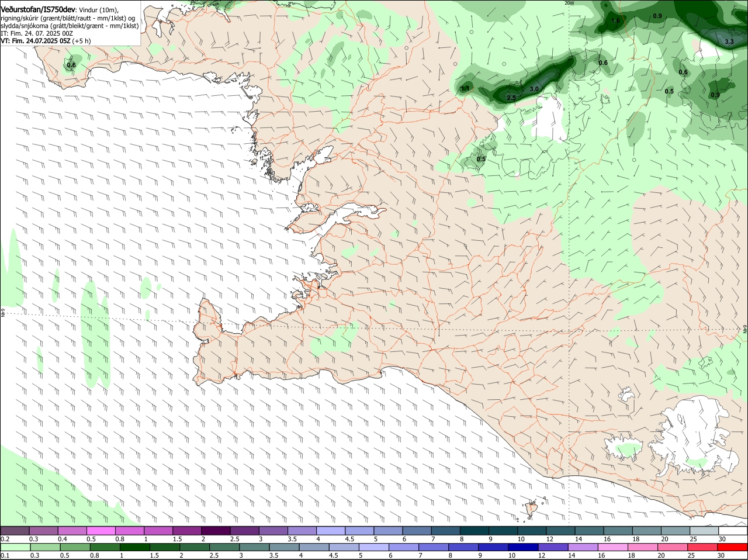The height and width of the screenshot is (560, 748).
Task: Click the small island off the south coast
Action: pos(532,509)
